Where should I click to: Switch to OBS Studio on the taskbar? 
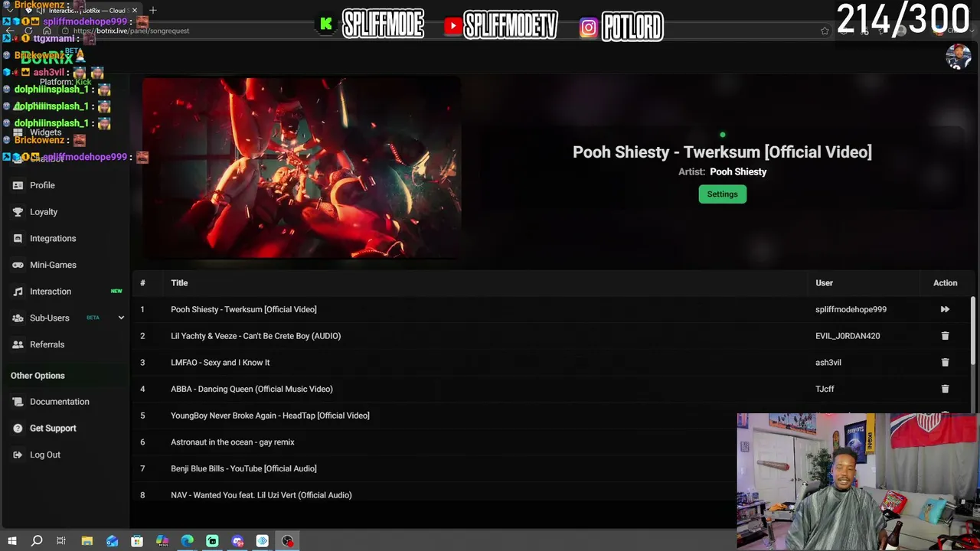click(287, 541)
